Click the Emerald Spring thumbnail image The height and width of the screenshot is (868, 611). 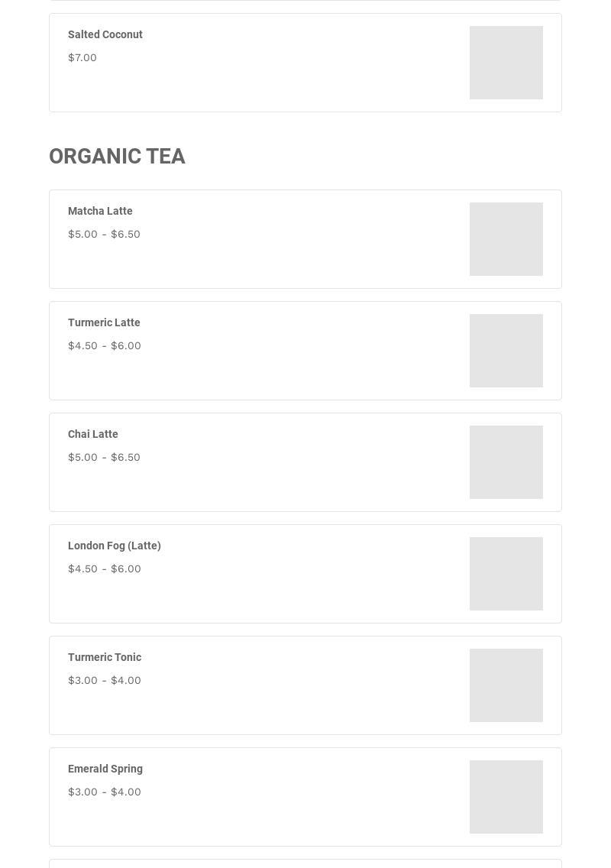[x=506, y=797]
